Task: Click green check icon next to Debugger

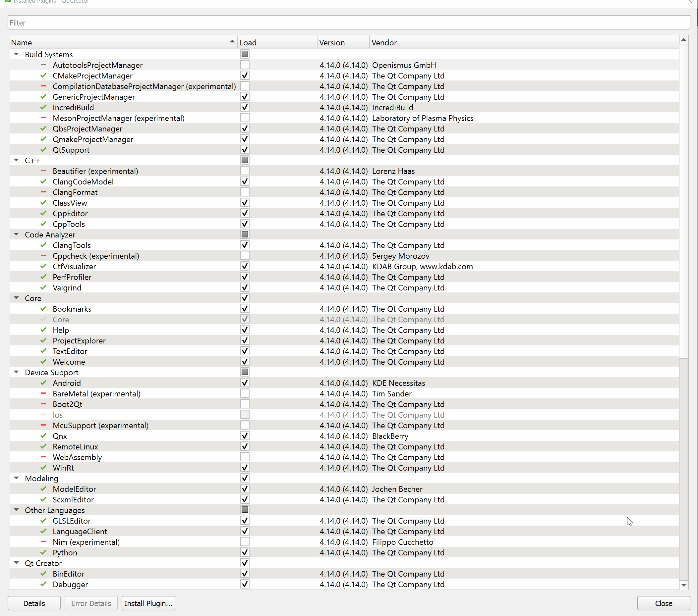Action: click(43, 584)
